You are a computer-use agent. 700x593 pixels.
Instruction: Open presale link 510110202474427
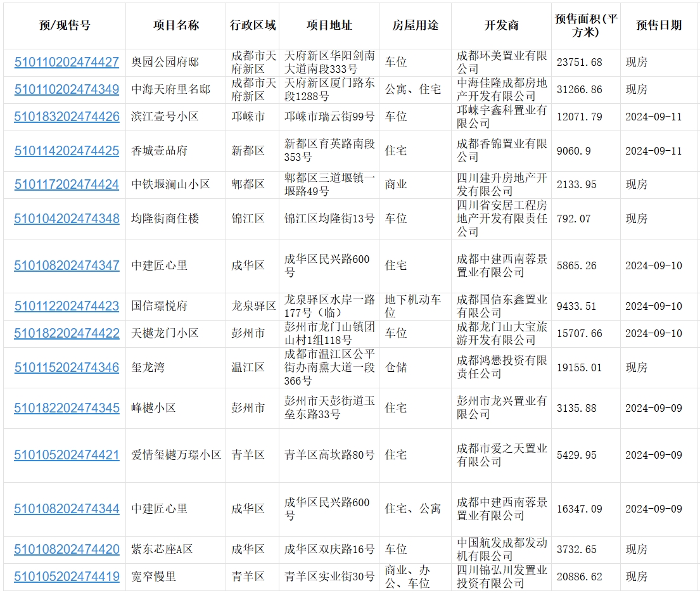[67, 62]
